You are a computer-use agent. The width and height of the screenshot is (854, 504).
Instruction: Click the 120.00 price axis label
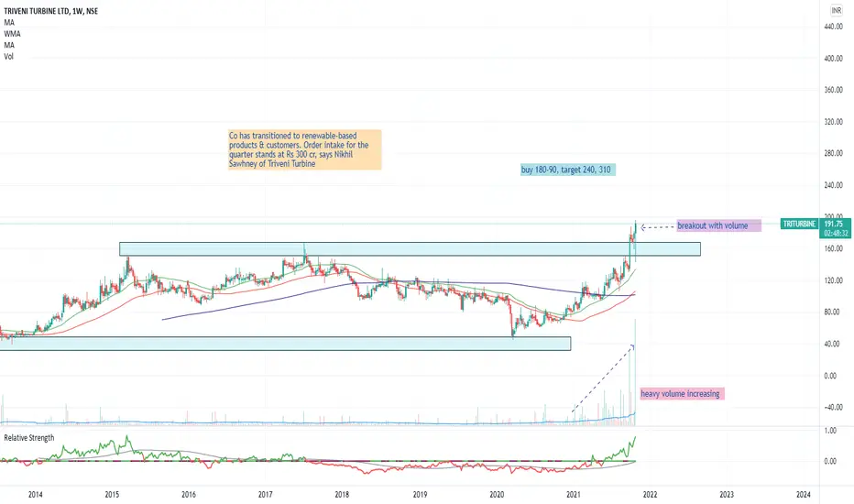point(833,280)
